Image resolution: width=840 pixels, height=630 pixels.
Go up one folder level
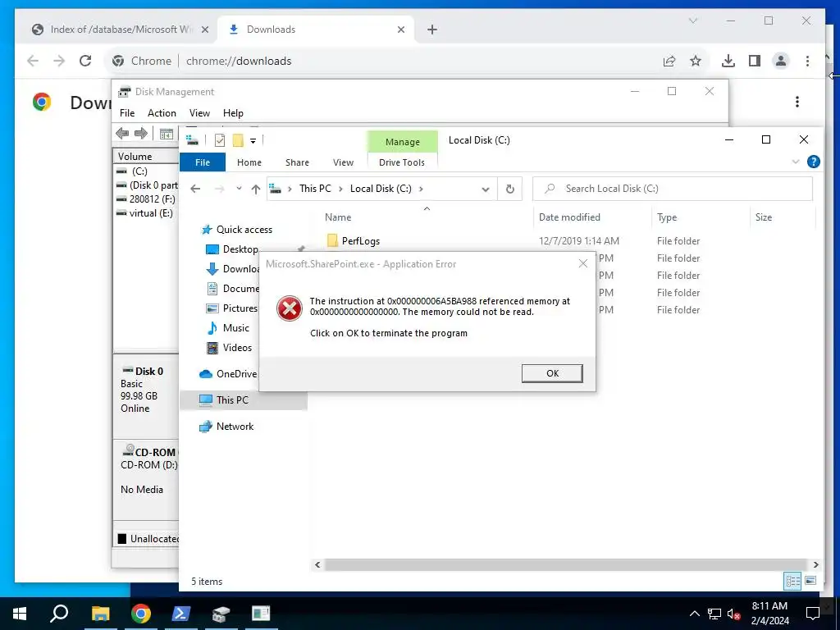coord(256,189)
